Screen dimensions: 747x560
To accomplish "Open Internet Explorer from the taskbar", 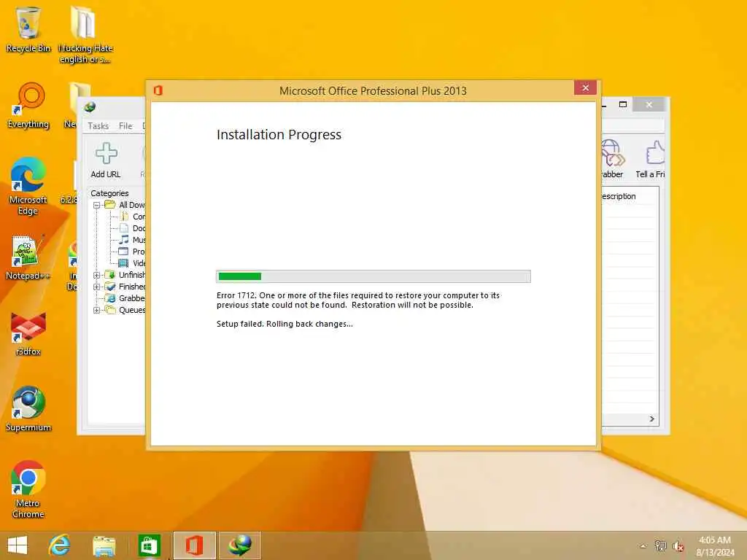I will 60,545.
